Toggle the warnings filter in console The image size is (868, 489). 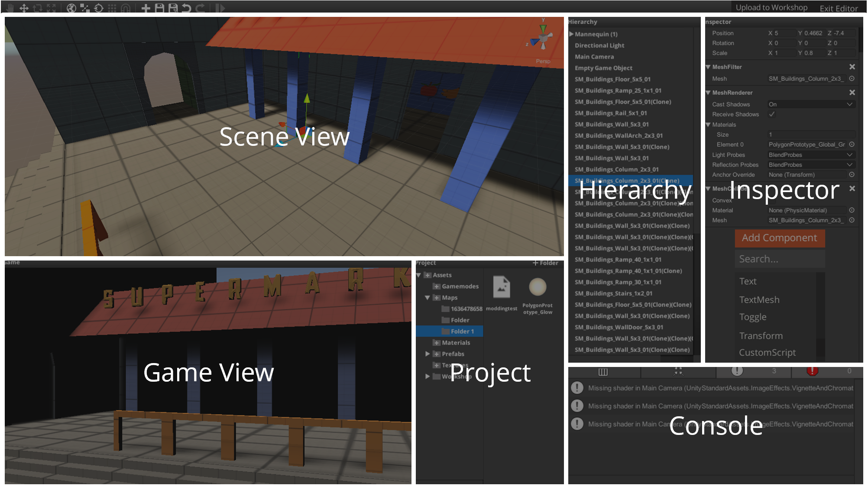coord(737,371)
